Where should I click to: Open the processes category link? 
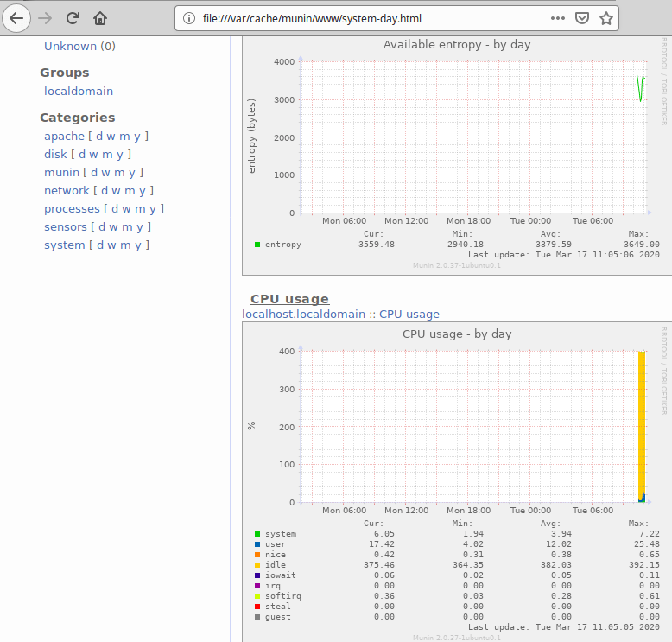(x=72, y=208)
